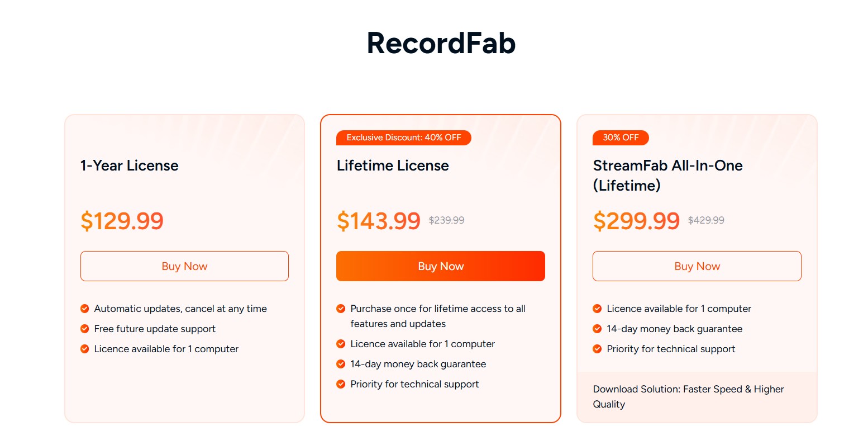Click the checkmark beside Licence available for 1 computer
868x426 pixels.
click(85, 349)
